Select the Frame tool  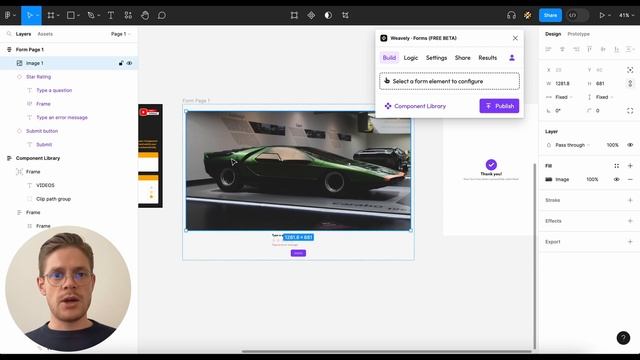tap(51, 16)
